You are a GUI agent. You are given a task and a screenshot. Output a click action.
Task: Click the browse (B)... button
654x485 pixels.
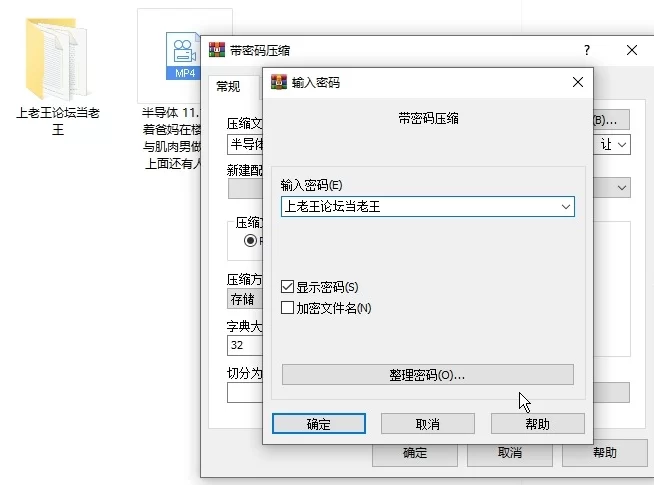[611, 120]
